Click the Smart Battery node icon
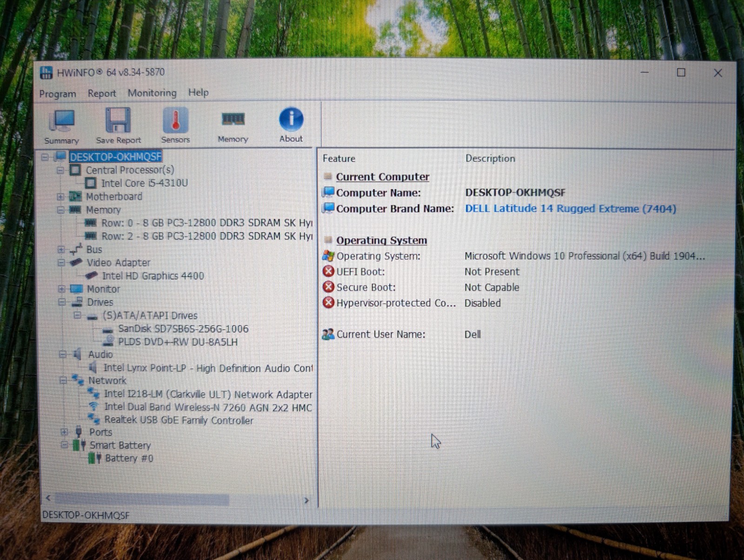This screenshot has width=744, height=560. coord(79,445)
